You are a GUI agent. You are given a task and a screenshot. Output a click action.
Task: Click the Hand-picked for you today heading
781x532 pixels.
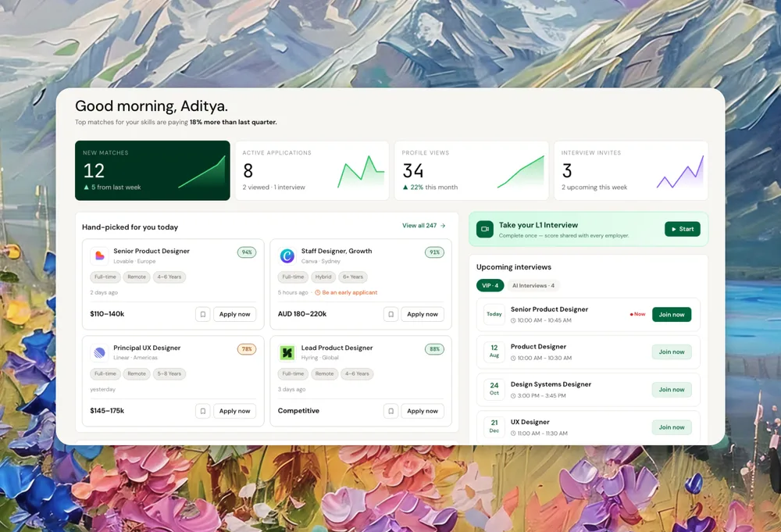(130, 227)
